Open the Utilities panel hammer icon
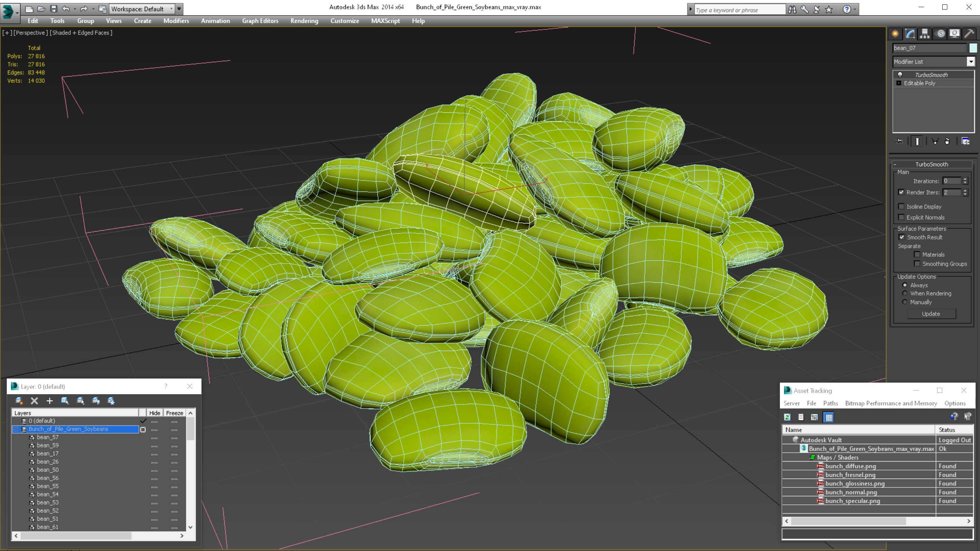The height and width of the screenshot is (551, 980). 968,34
